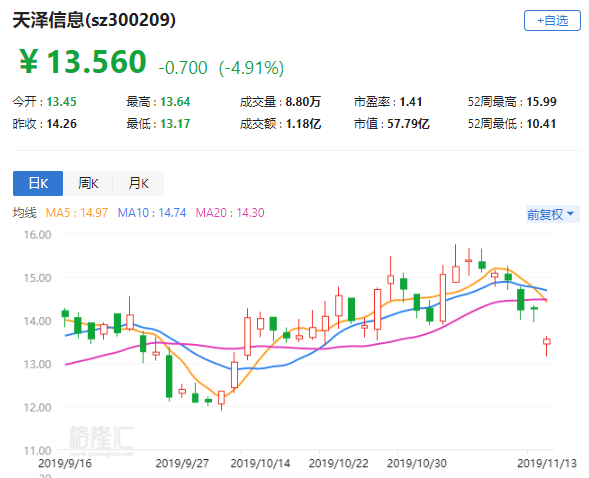Click the 2019/10/14 date axis label
Image resolution: width=589 pixels, height=478 pixels.
(x=260, y=463)
